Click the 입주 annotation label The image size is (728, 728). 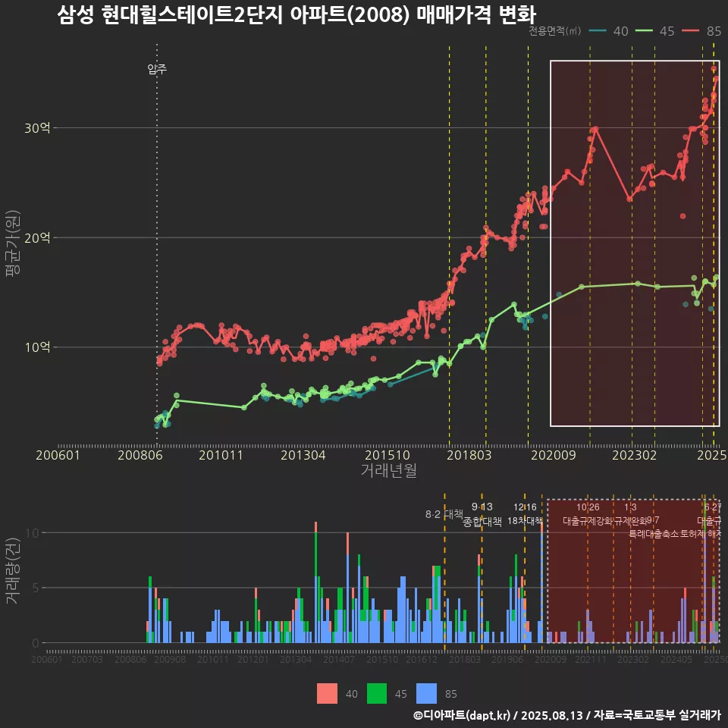coord(157,69)
